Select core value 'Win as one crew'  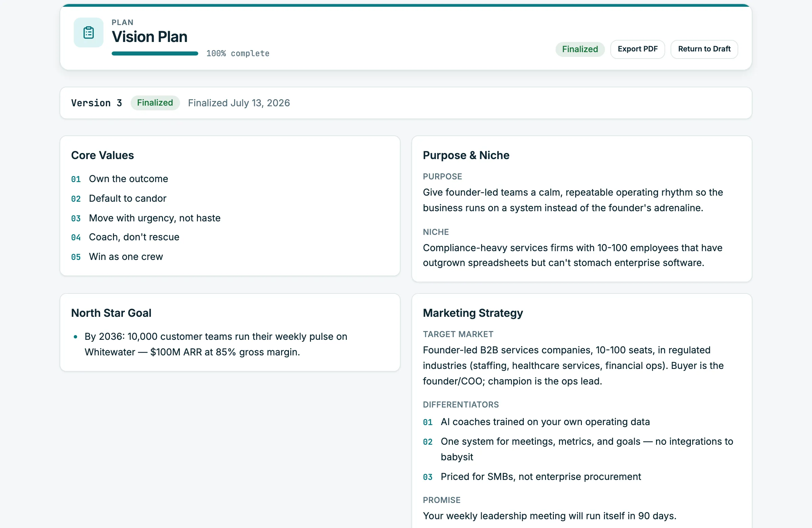[x=126, y=257]
